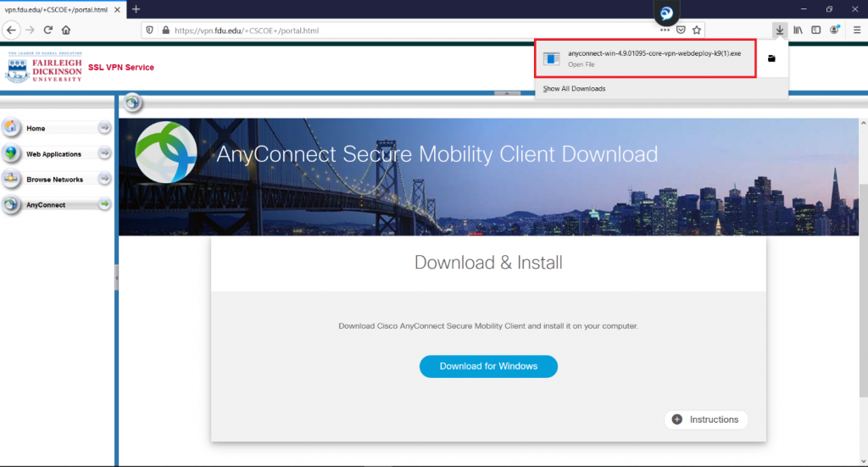Open Browse Networks in the sidebar
The width and height of the screenshot is (868, 467).
pos(57,179)
